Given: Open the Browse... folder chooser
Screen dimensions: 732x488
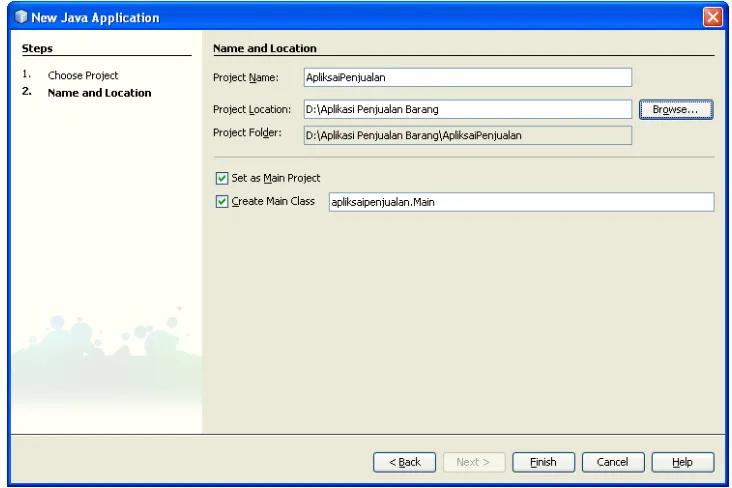Looking at the screenshot, I should point(676,109).
